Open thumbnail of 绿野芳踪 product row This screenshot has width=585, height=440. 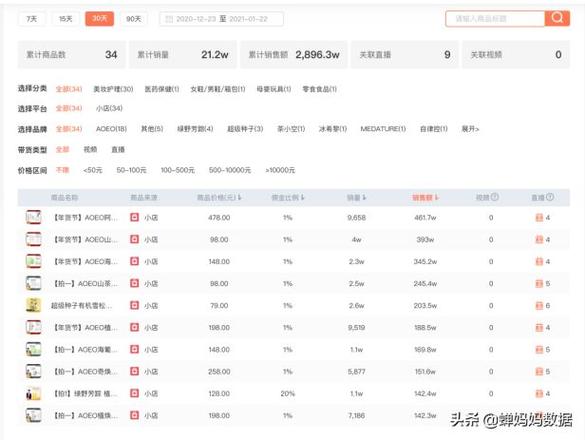click(x=33, y=393)
